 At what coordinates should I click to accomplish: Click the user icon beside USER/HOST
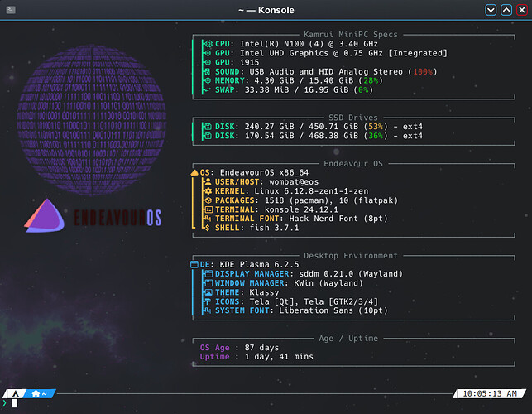coord(208,181)
